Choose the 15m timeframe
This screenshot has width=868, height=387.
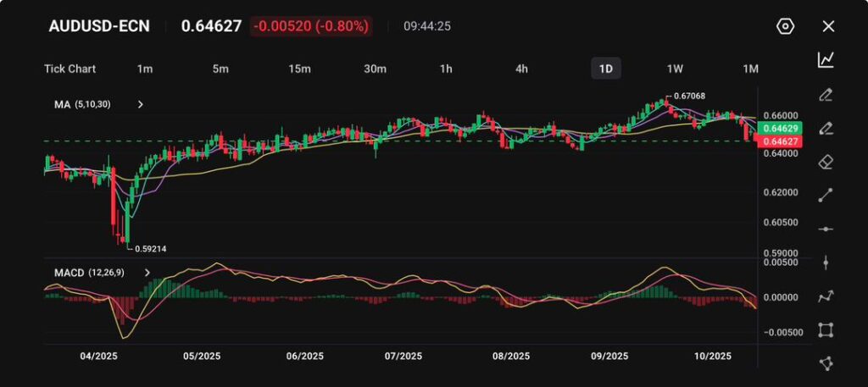[x=299, y=69]
